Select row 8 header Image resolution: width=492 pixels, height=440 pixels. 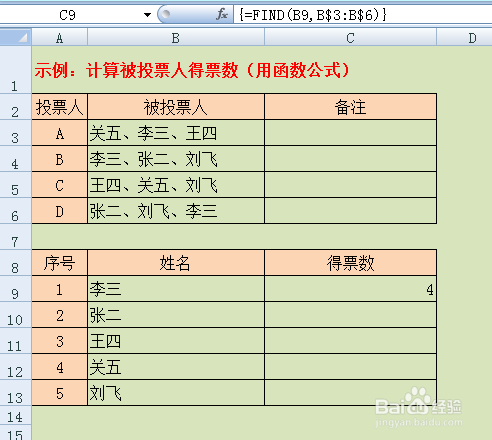click(15, 262)
